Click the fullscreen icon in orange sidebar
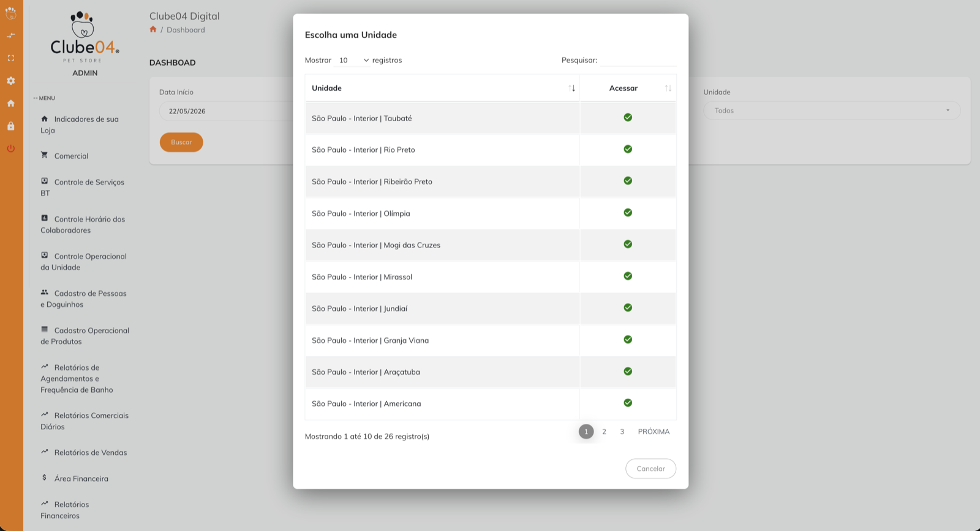Viewport: 980px width, 531px height. coord(11,58)
